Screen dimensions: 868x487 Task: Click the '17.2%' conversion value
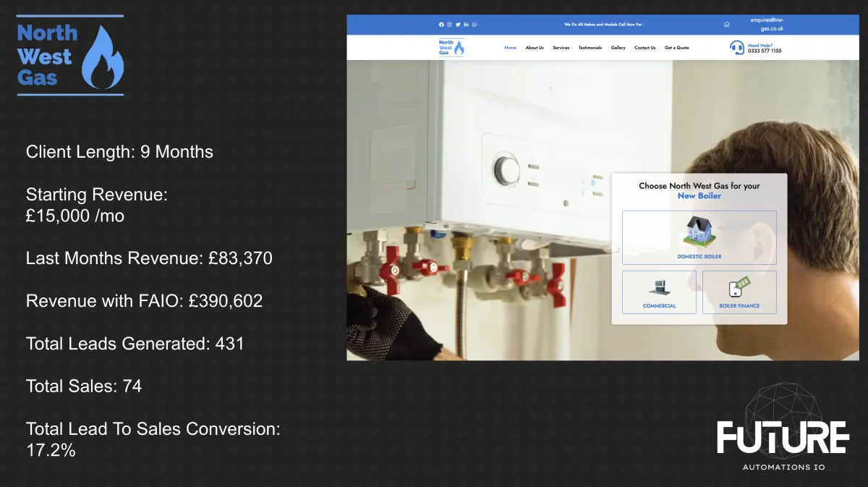(x=51, y=450)
